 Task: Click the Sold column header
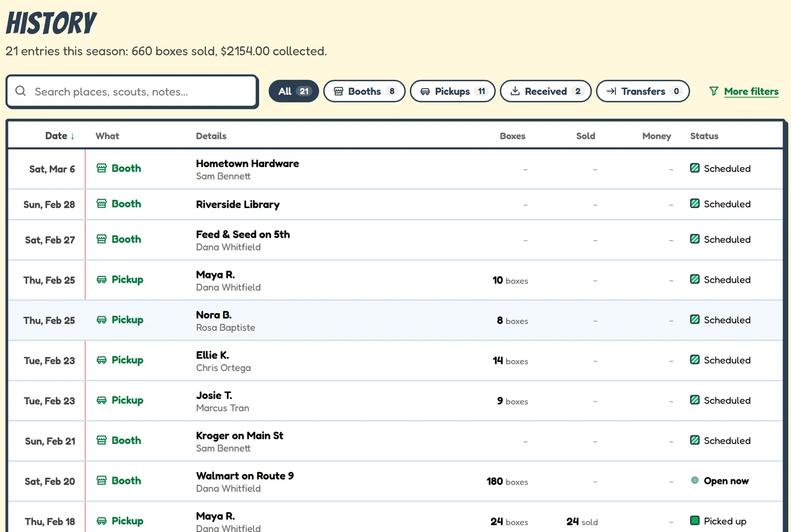pos(585,136)
